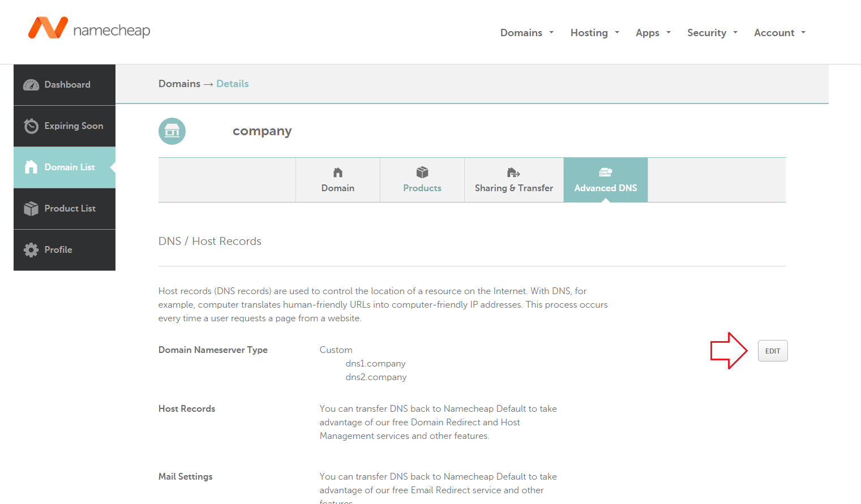
Task: Click the Sharing & Transfer house-arrow icon
Action: [513, 173]
